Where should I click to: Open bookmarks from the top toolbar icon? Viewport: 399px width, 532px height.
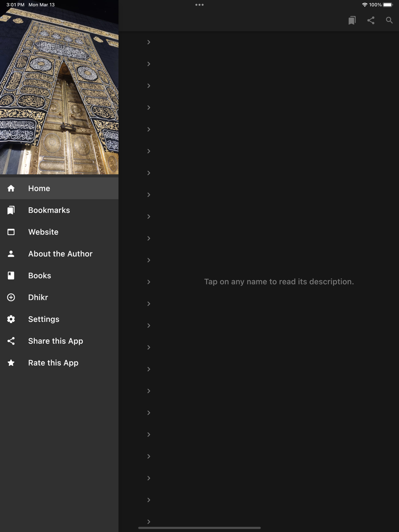click(352, 20)
